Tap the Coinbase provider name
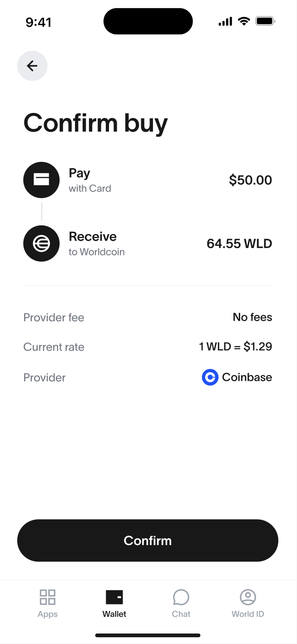 coord(247,377)
